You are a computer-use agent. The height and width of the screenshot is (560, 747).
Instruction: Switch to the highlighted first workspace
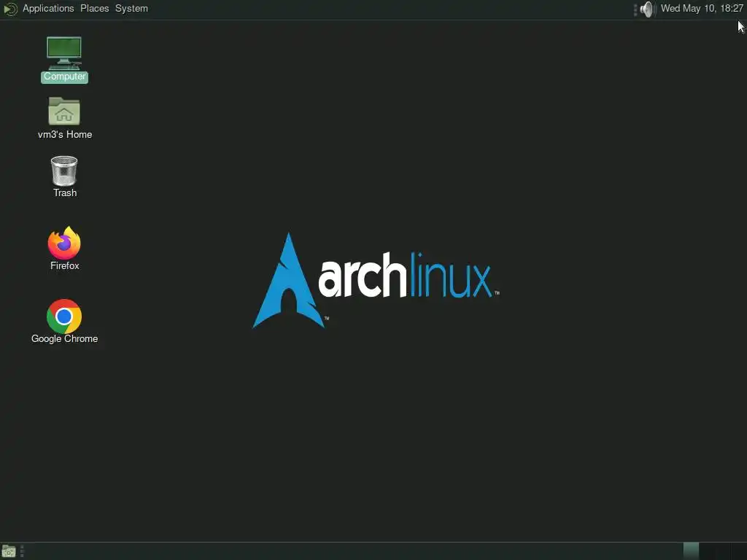click(x=691, y=551)
